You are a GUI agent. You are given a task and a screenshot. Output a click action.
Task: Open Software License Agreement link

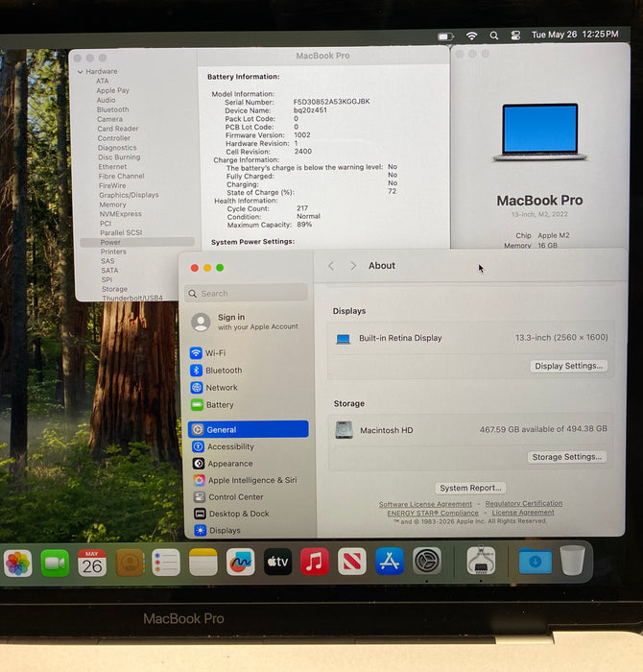(x=425, y=504)
